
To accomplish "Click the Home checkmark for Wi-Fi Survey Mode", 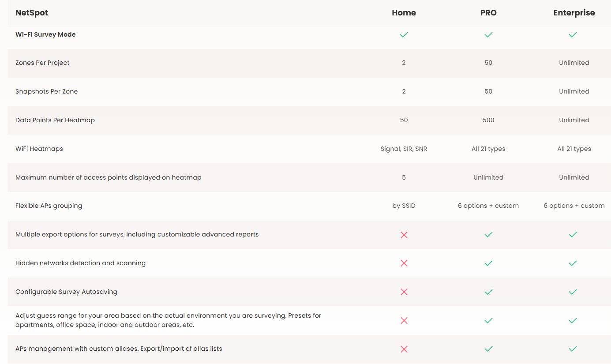I will 404,34.
